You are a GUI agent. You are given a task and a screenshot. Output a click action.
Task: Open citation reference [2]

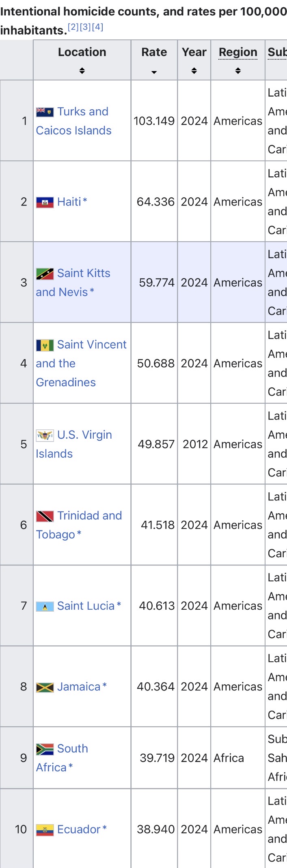pos(73,27)
